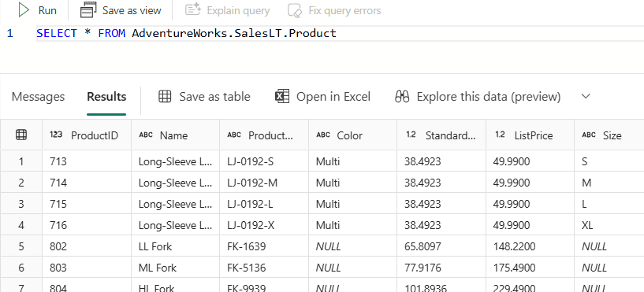
Task: Click the binoculars Explore this data icon
Action: 402,96
